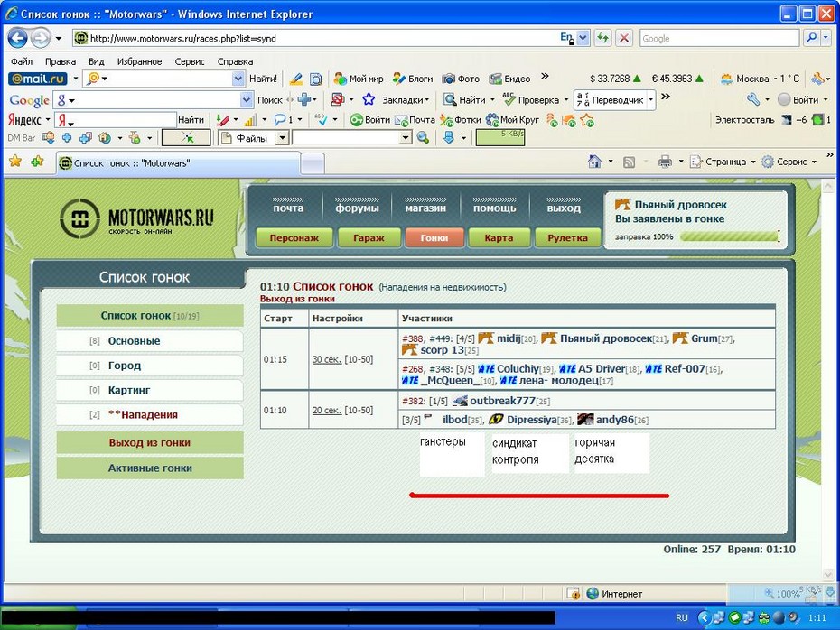
Task: Open the address bar URL dropdown
Action: coord(583,38)
